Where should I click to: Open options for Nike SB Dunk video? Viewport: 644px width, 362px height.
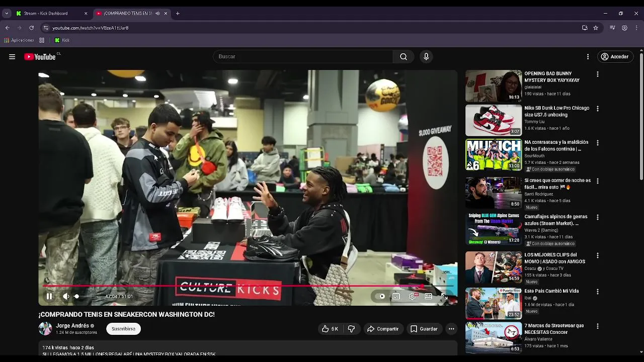598,109
